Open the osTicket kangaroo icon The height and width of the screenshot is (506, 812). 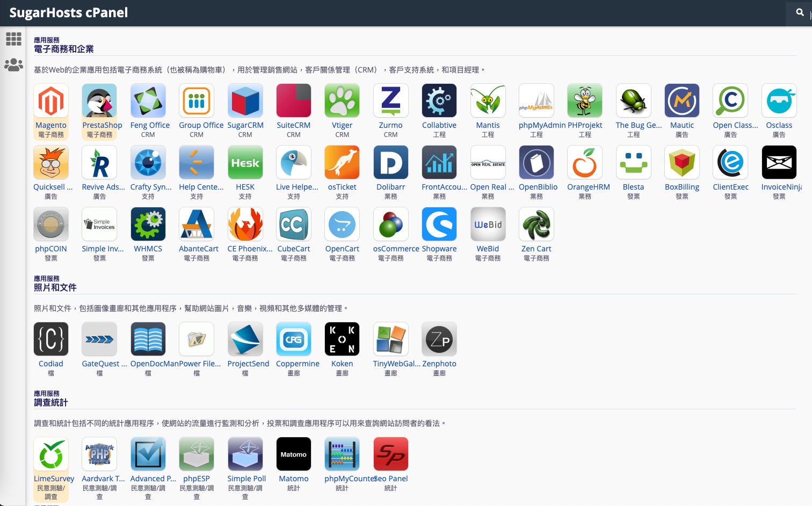click(342, 162)
